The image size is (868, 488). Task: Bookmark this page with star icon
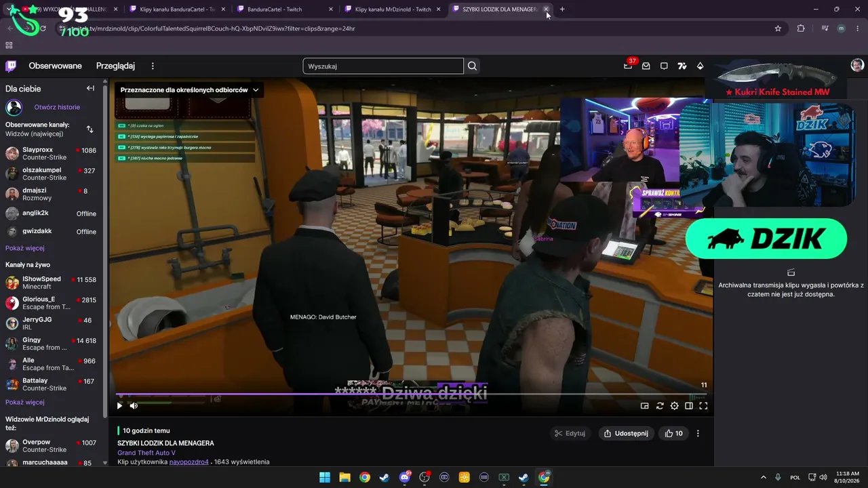778,28
